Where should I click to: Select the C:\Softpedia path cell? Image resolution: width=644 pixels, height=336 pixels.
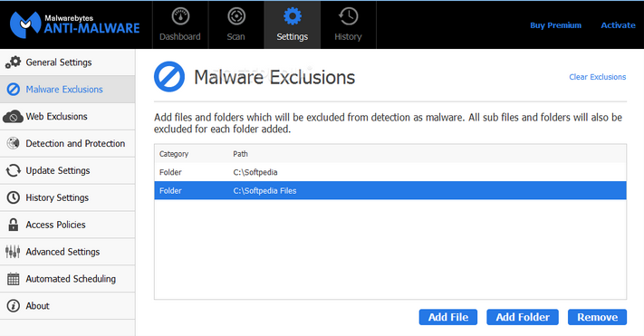point(255,172)
